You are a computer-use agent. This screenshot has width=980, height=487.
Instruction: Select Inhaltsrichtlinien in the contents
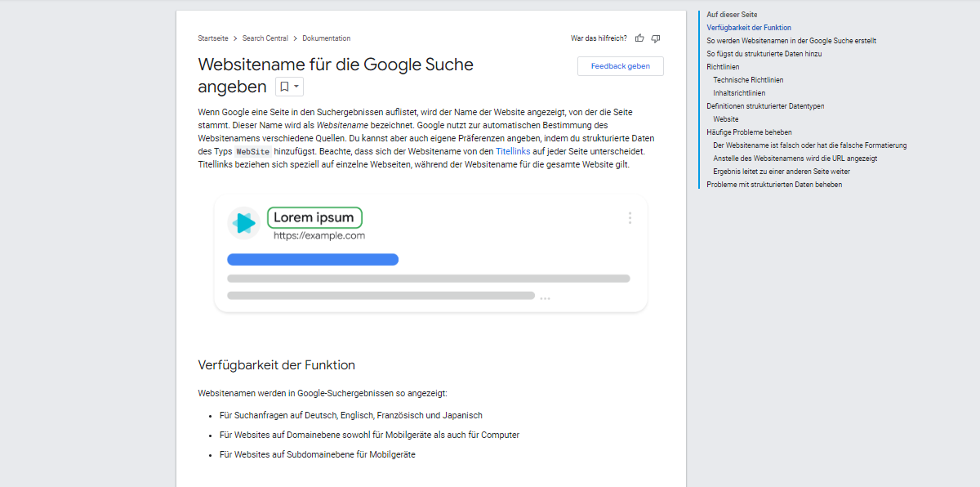point(739,93)
